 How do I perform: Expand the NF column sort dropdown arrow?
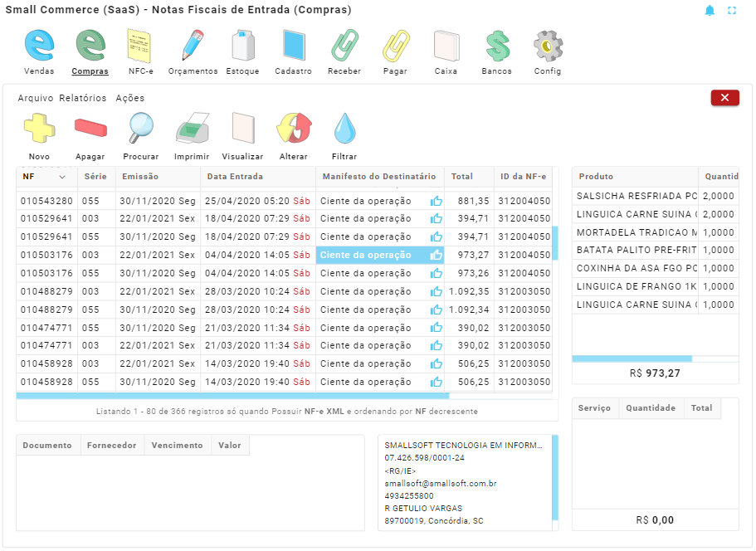coord(62,177)
